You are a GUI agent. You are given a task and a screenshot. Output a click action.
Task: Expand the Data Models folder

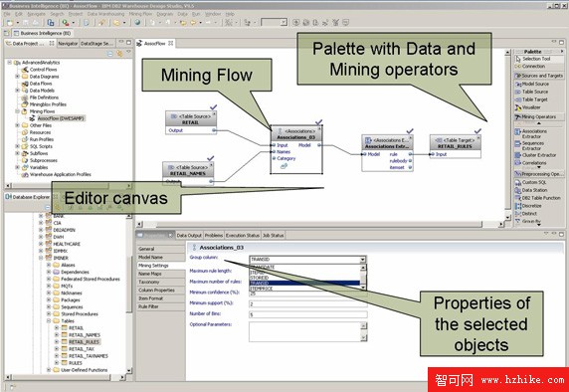tap(17, 91)
